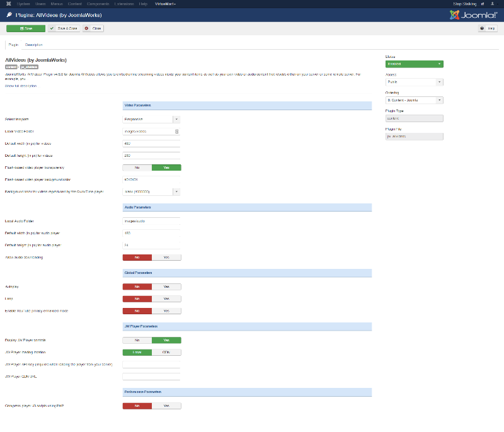The width and height of the screenshot is (504, 432).
Task: Click the Select template dropdown arrow
Action: 176,119
